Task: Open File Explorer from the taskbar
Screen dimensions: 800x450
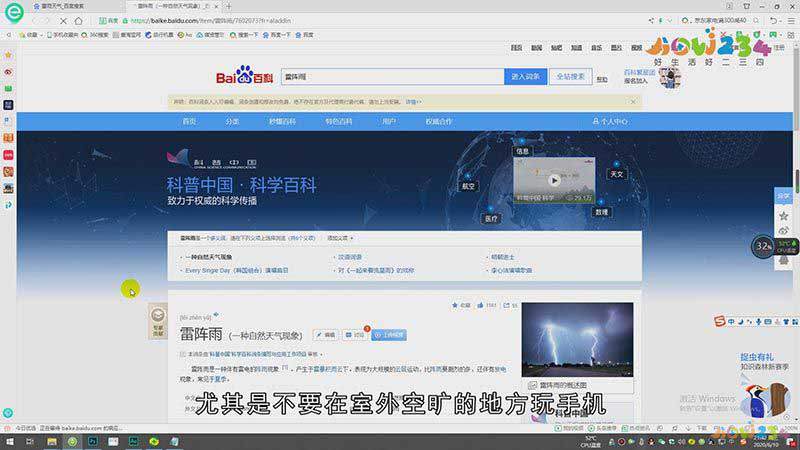Action: point(52,441)
